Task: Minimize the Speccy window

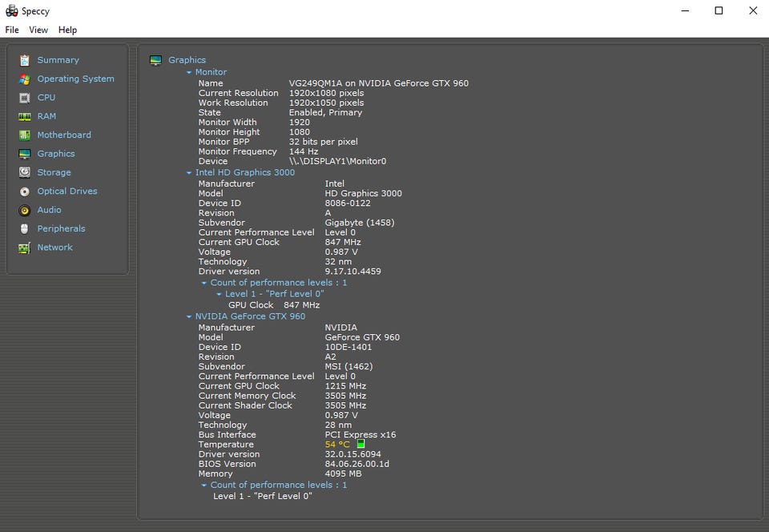Action: point(685,10)
